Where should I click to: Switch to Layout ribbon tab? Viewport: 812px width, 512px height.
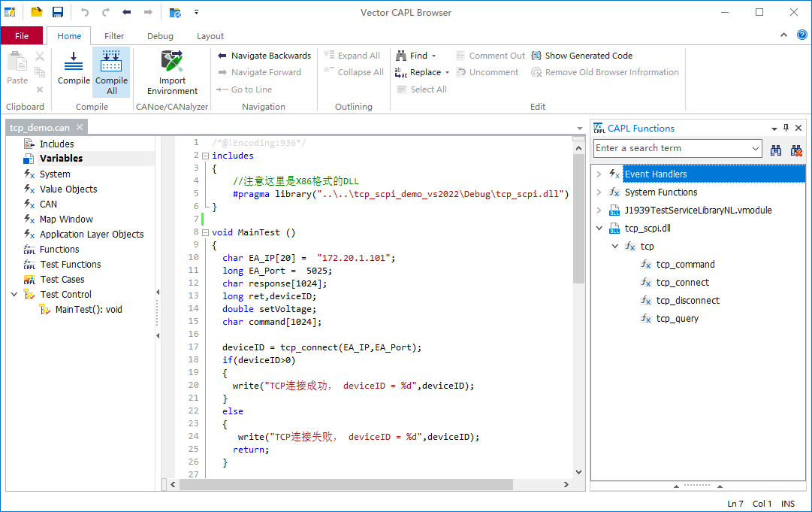tap(210, 36)
